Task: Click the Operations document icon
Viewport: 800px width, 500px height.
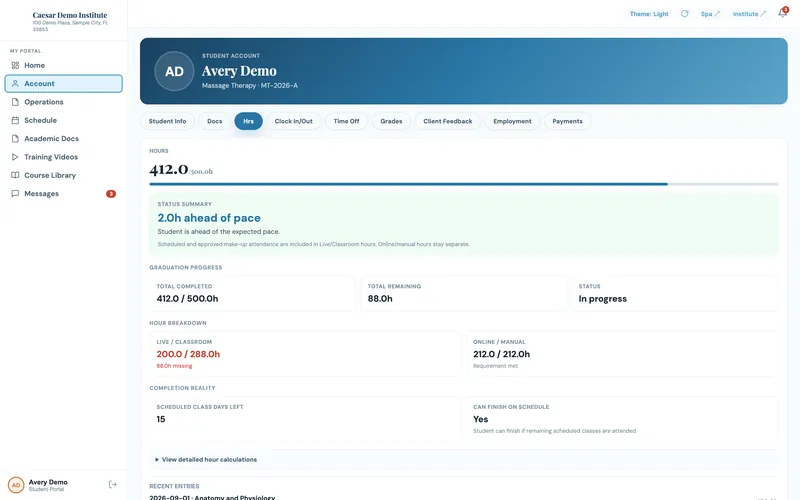Action: 15,102
